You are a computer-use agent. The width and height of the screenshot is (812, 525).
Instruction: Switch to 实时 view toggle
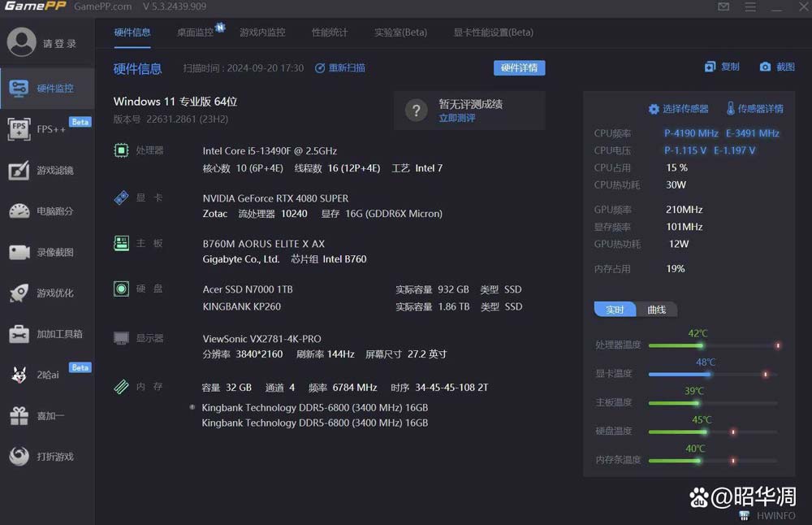[615, 310]
